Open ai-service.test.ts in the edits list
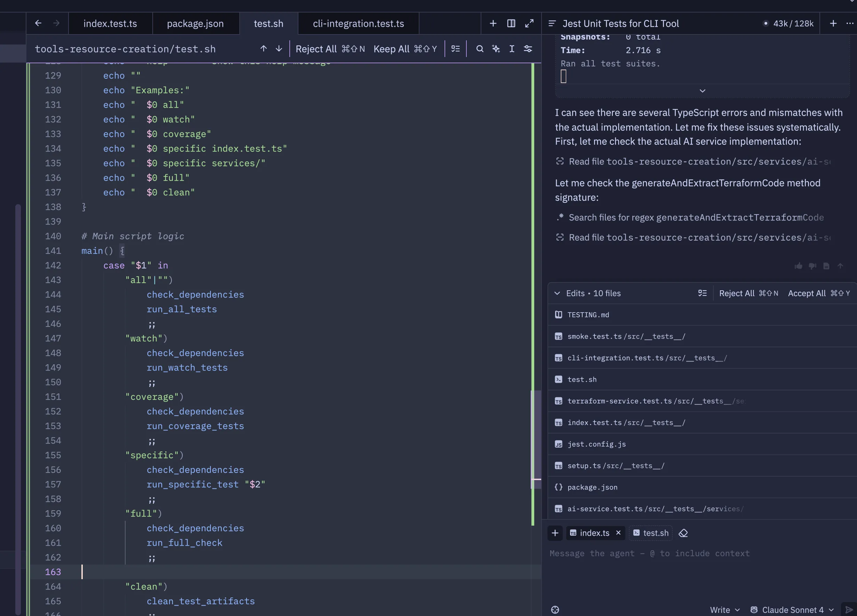The height and width of the screenshot is (616, 857). (702, 508)
